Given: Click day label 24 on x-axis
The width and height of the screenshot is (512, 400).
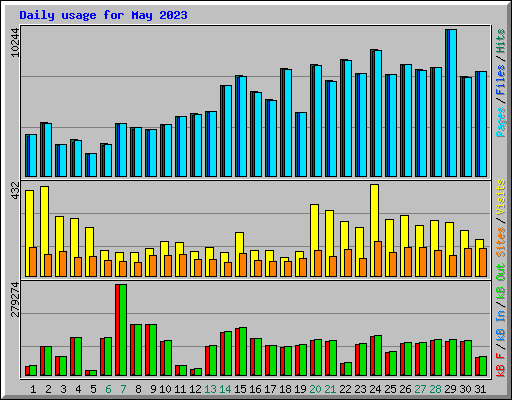Looking at the screenshot, I should [x=375, y=389].
